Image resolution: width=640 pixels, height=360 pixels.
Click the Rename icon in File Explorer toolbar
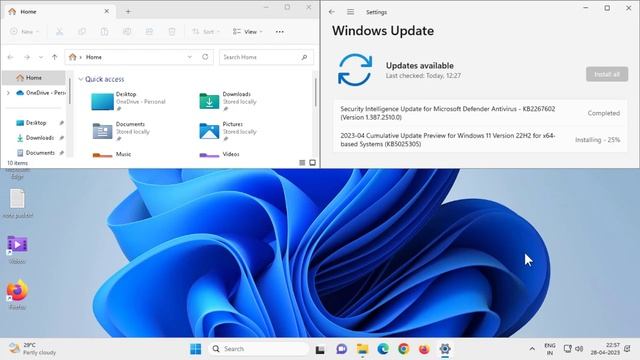pyautogui.click(x=127, y=31)
